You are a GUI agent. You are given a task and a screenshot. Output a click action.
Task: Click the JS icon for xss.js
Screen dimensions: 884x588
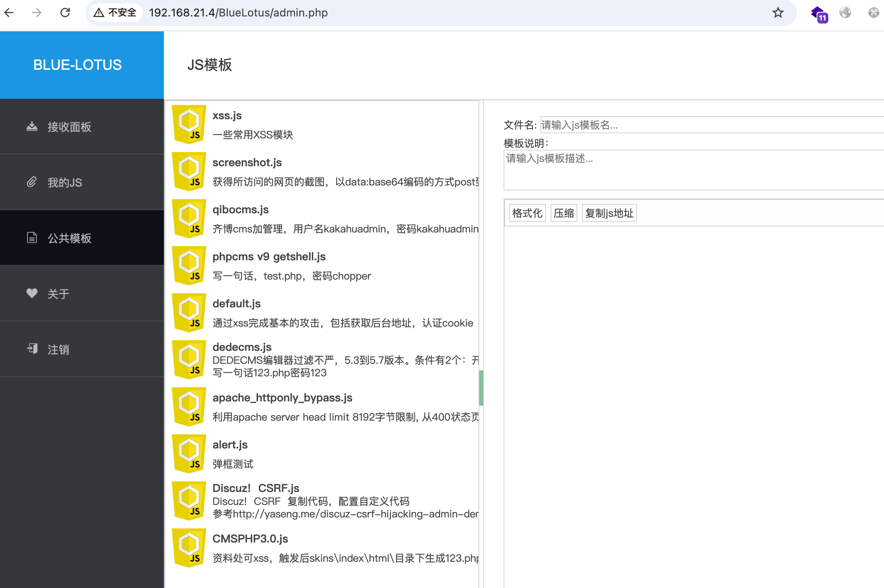tap(189, 124)
